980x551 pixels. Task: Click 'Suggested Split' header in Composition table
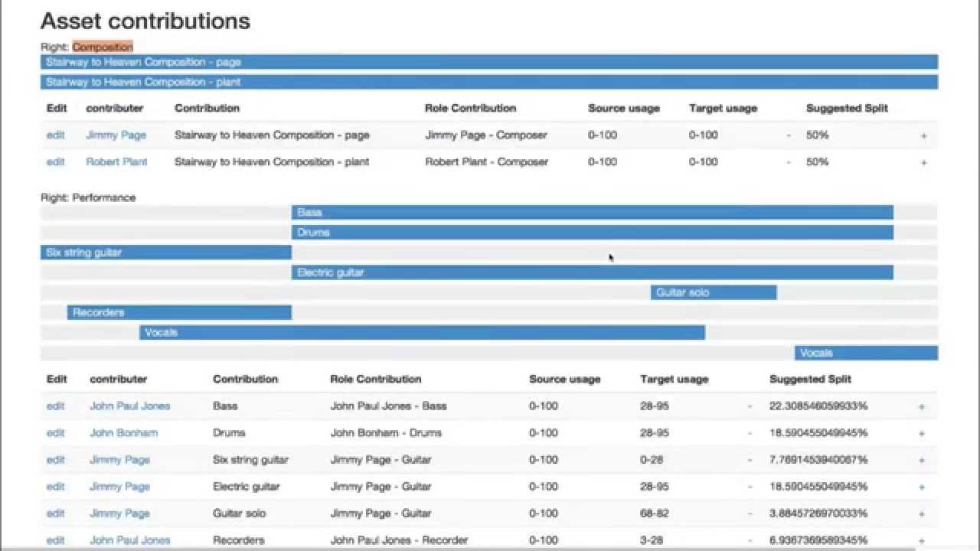tap(848, 108)
